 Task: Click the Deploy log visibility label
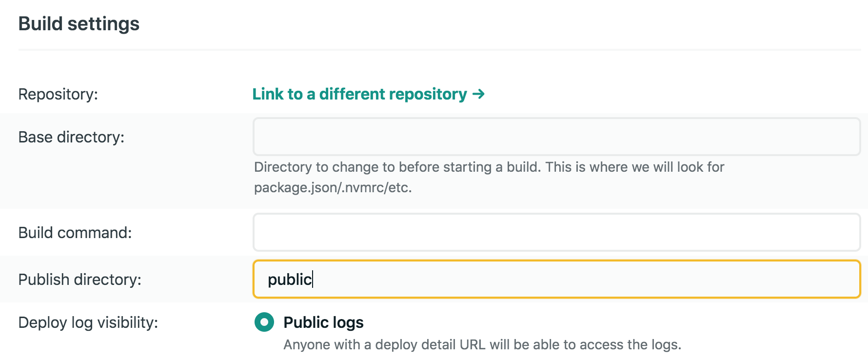tap(87, 322)
